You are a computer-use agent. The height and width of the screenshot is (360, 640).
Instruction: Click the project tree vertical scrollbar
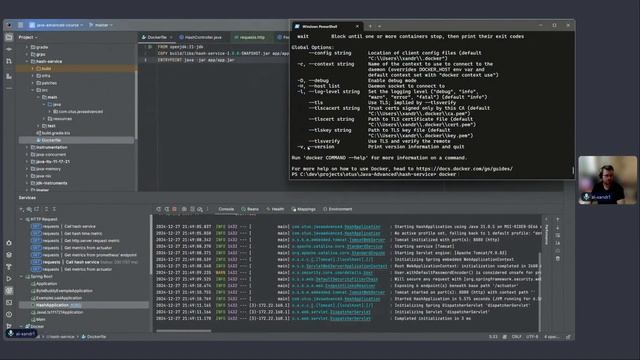point(135,104)
